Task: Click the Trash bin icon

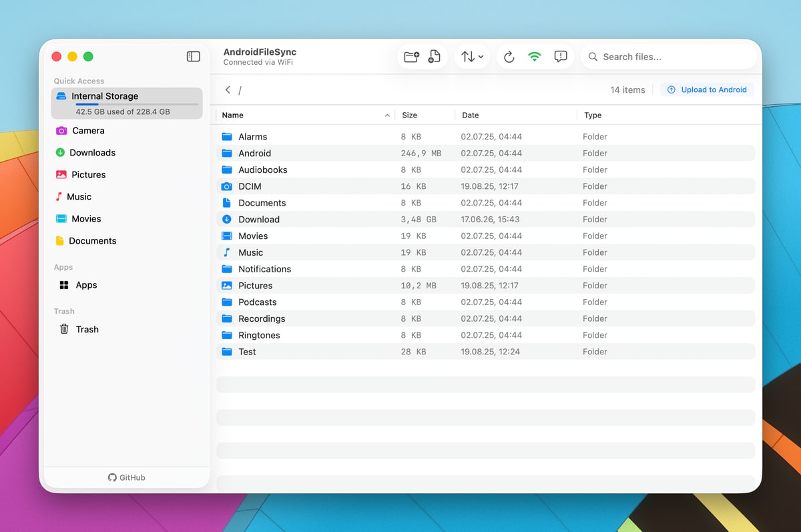Action: [x=64, y=329]
